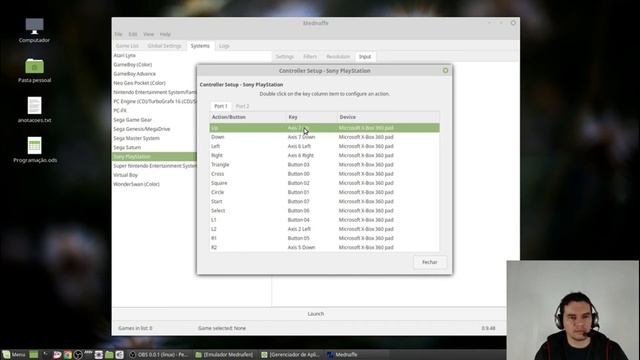Viewport: 640px width, 360px height.
Task: Open the Edit menu
Action: [x=133, y=34]
